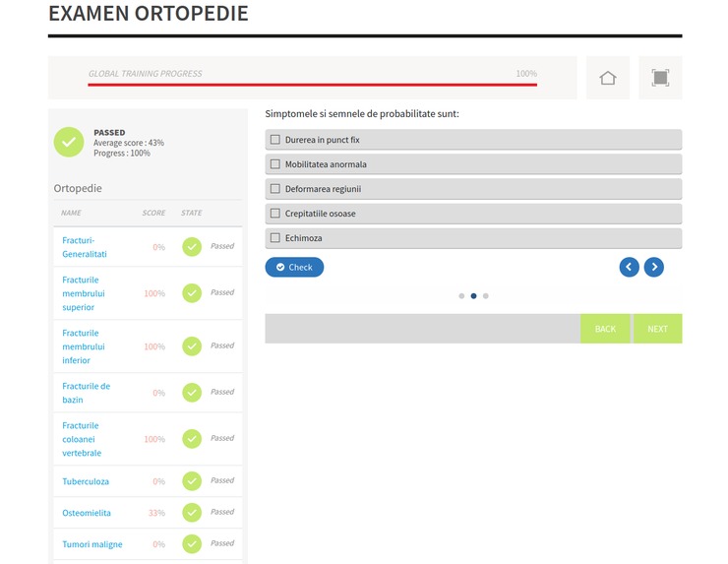Open the Tumori maligne chapter

pos(91,544)
